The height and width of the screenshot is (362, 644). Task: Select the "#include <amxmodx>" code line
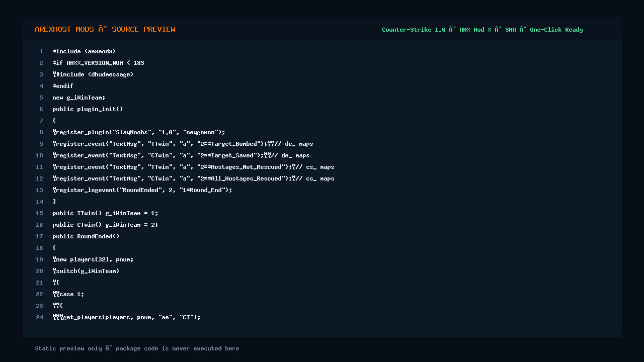(84, 51)
